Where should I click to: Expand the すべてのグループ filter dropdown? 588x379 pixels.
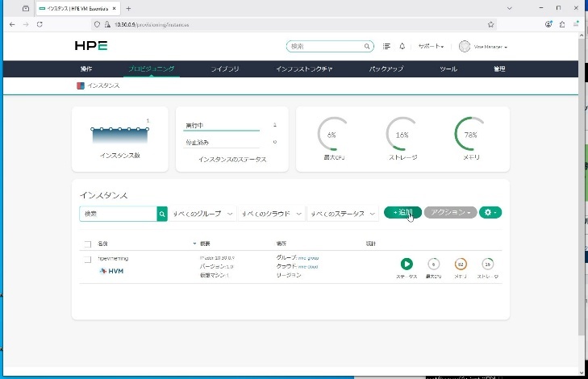click(x=203, y=214)
